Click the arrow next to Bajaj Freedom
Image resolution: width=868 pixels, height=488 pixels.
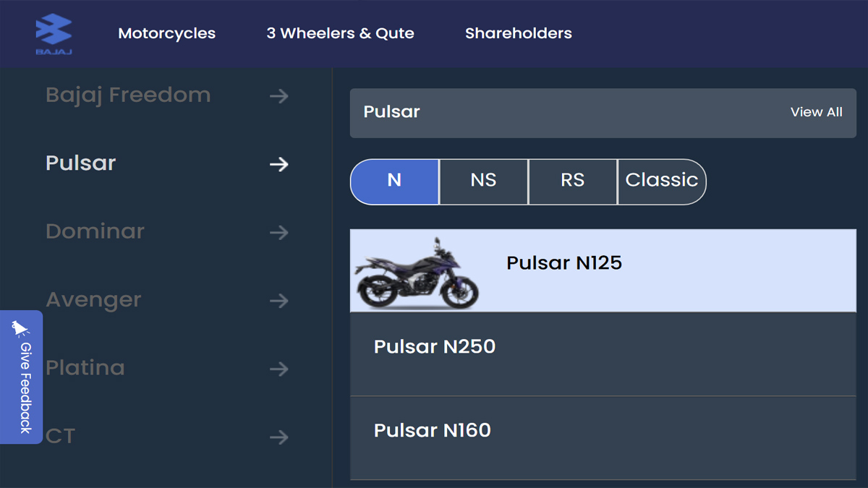279,96
